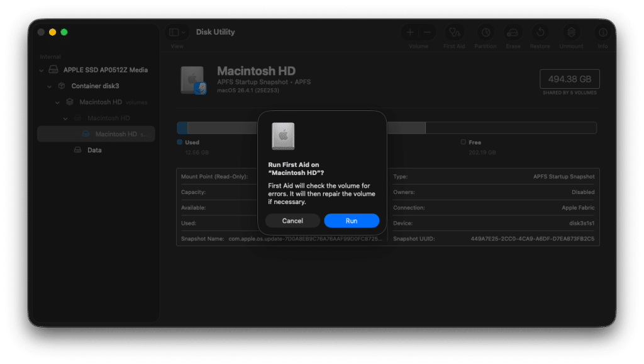644x364 pixels.
Task: Select the Data volume in sidebar
Action: [94, 150]
